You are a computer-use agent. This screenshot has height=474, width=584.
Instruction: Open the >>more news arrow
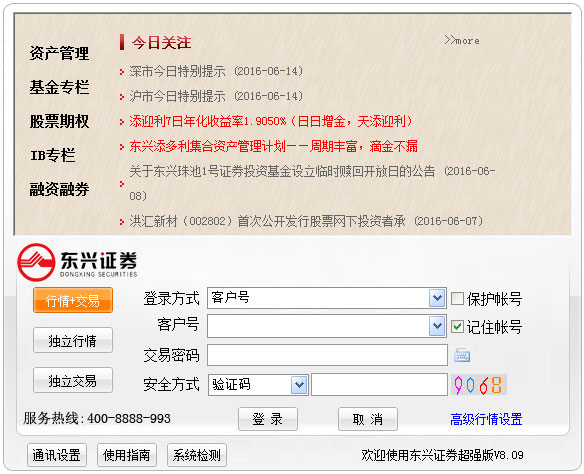click(462, 40)
